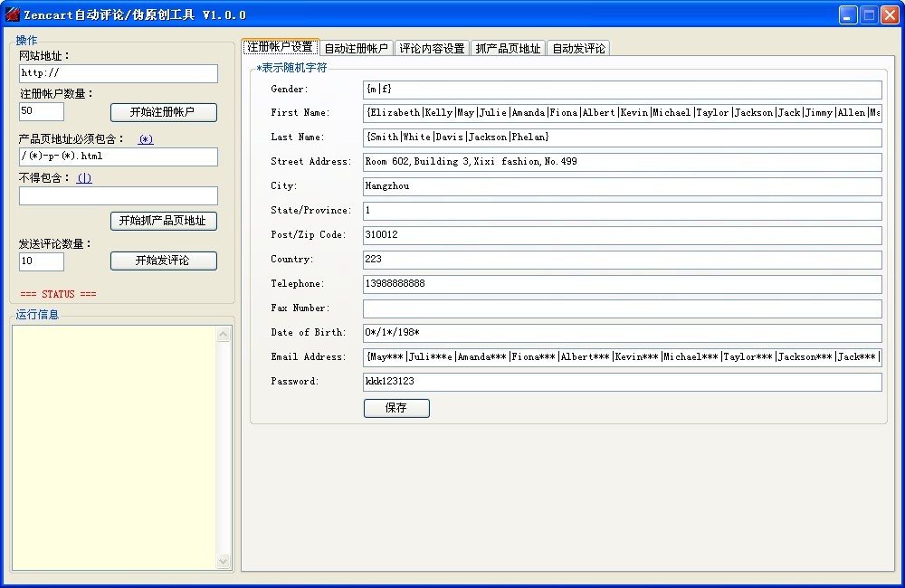Screen dimensions: 905x588
Task: Focus the City field containing Hangzhou
Action: (623, 186)
